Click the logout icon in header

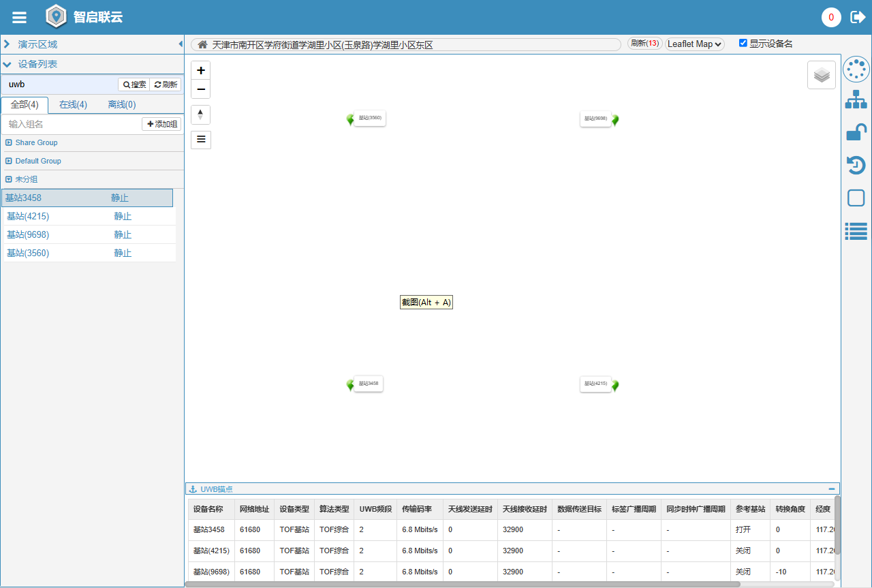[858, 17]
